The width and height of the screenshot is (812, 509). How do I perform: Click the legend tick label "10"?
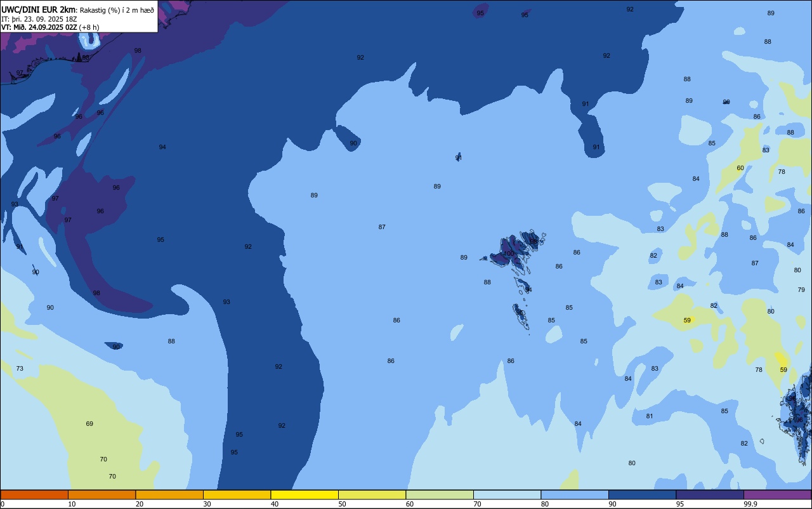[72, 504]
